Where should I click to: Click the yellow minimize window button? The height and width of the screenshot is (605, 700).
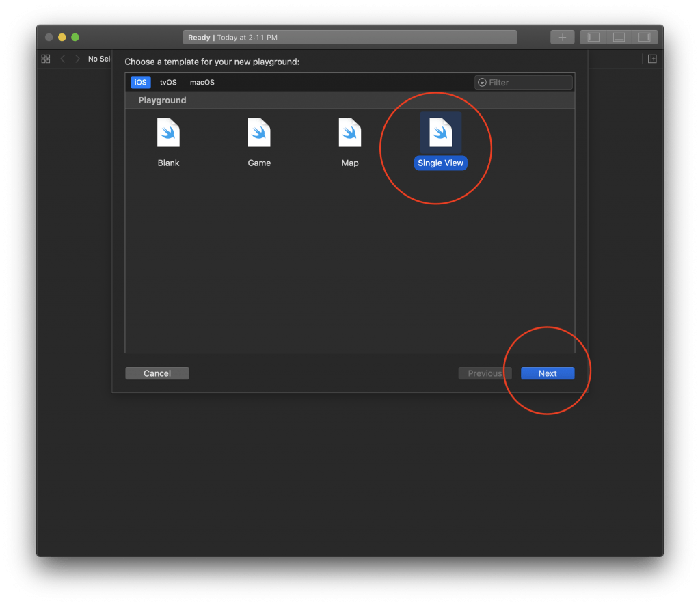(x=62, y=38)
